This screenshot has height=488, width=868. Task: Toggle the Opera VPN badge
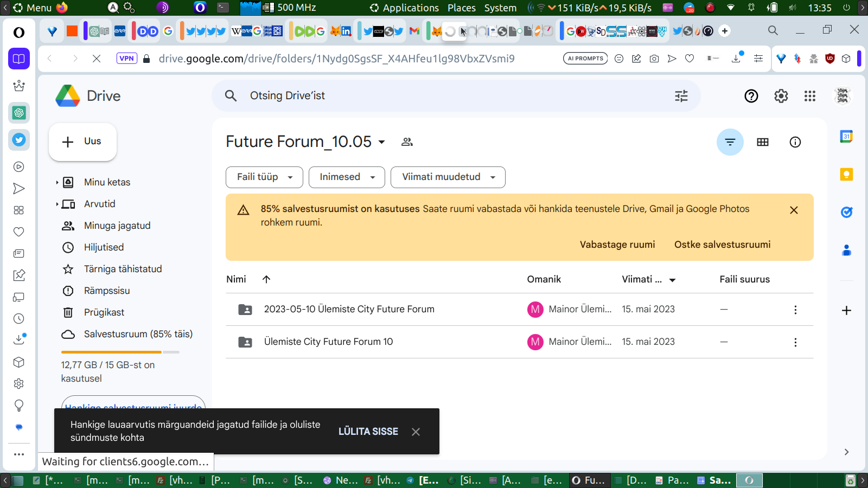[126, 59]
